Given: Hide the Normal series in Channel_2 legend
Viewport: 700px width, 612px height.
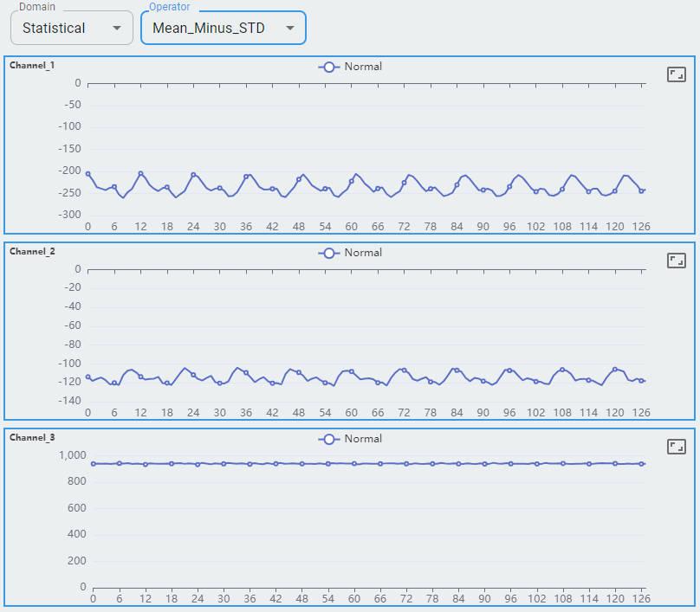Looking at the screenshot, I should coord(350,253).
